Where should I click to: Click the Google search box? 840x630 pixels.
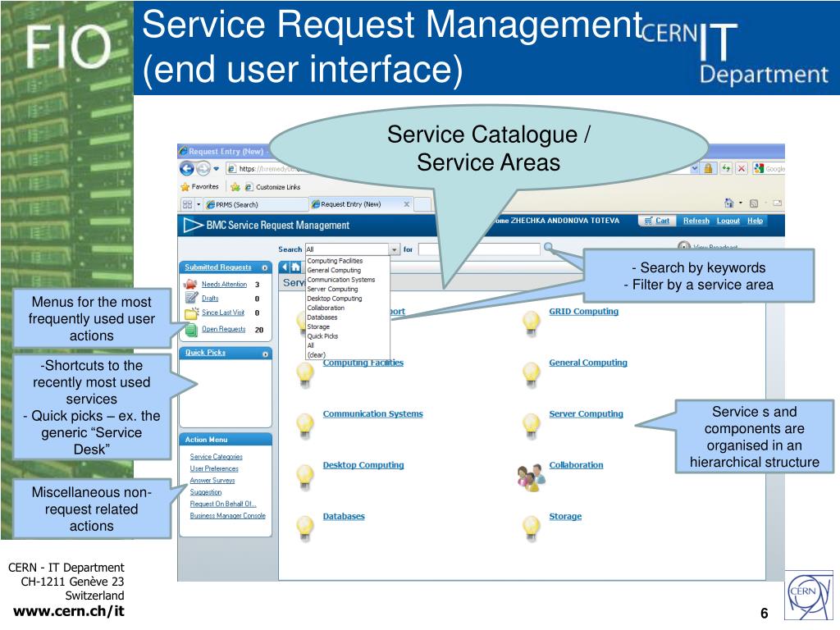[769, 169]
